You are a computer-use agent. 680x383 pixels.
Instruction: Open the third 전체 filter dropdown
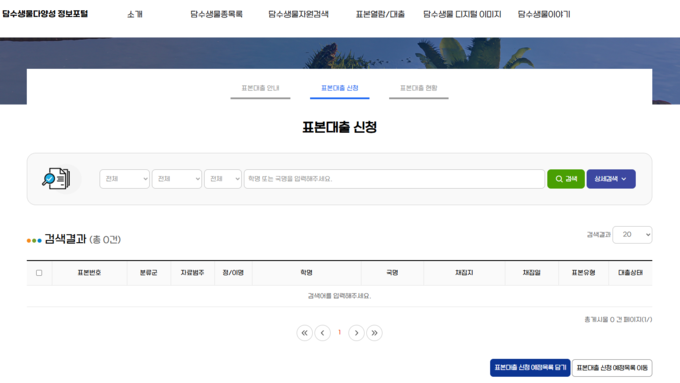point(223,179)
